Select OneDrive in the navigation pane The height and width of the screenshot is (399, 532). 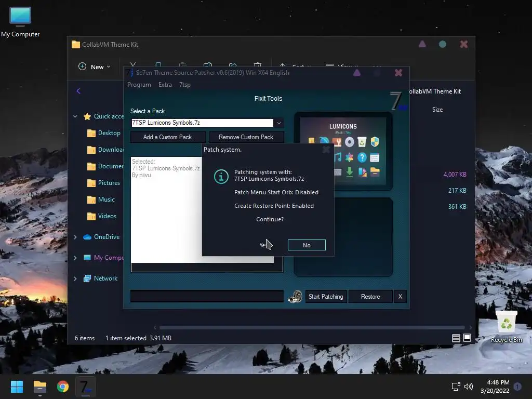[101, 237]
